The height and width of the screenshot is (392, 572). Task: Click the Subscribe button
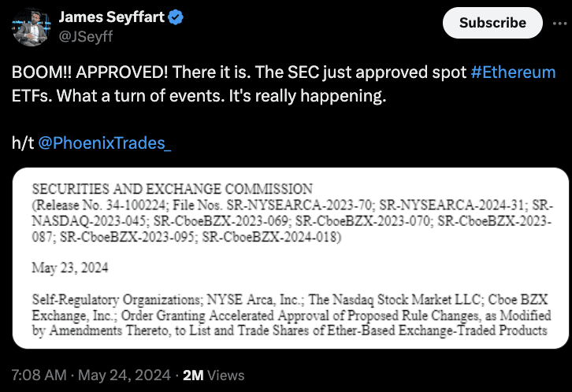492,23
